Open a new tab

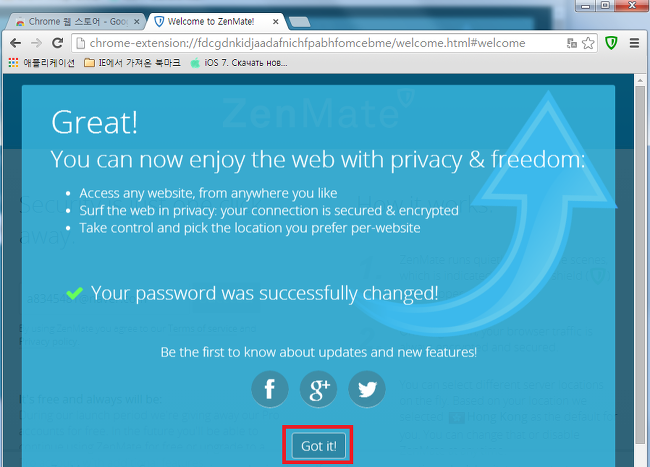click(299, 22)
